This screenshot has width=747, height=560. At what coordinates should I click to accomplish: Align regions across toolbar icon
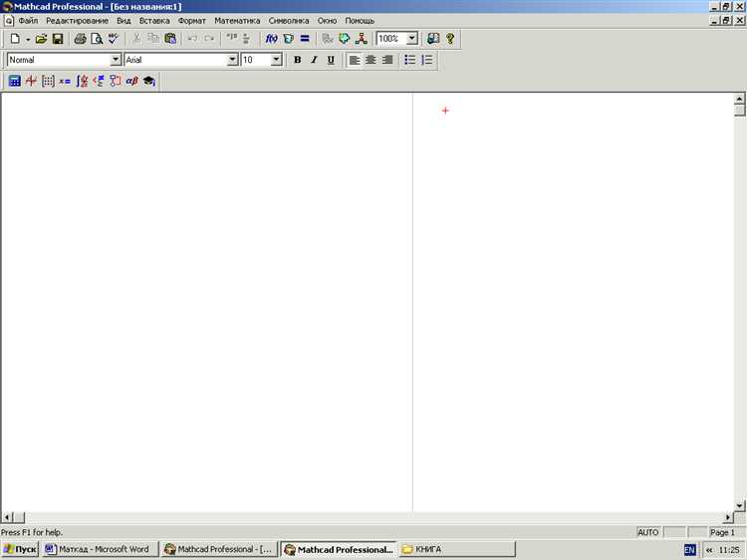[231, 39]
